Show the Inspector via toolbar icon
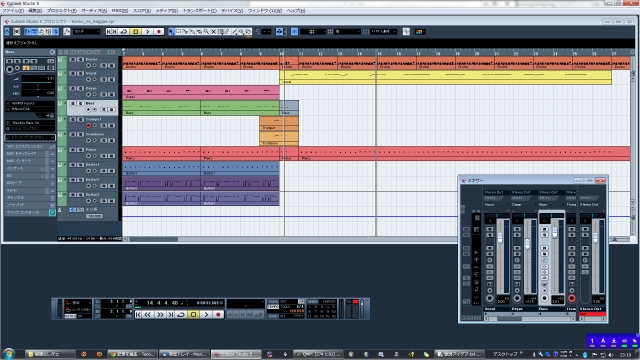 (x=28, y=31)
